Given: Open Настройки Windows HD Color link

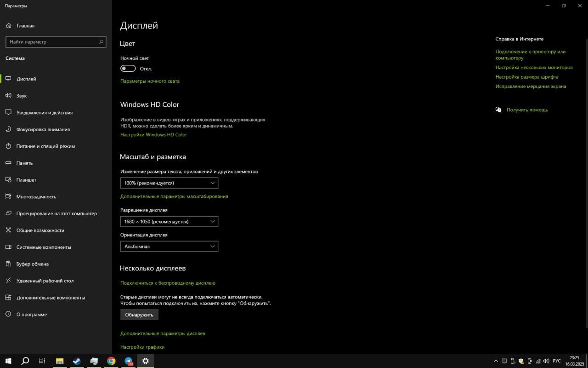Looking at the screenshot, I should coord(153,135).
